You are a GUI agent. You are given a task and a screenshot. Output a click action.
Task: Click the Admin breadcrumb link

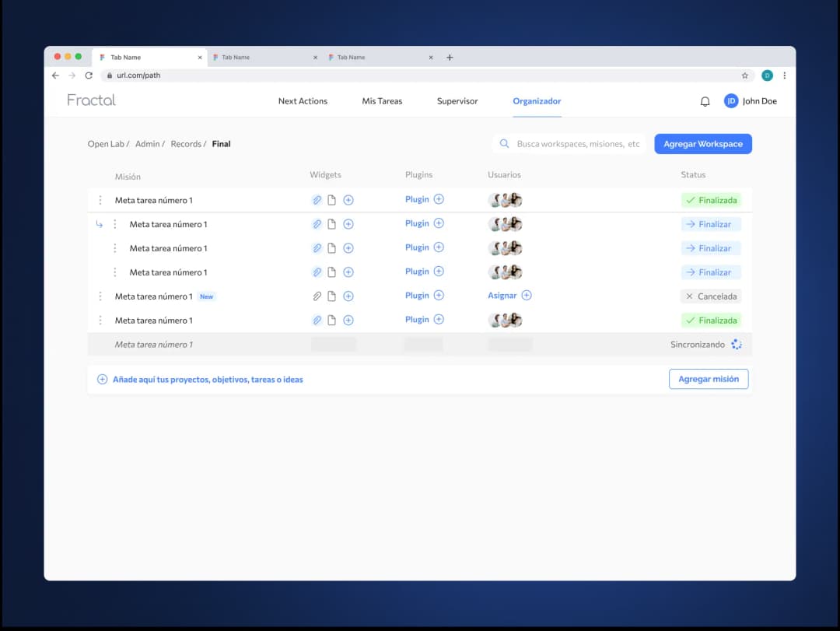148,144
